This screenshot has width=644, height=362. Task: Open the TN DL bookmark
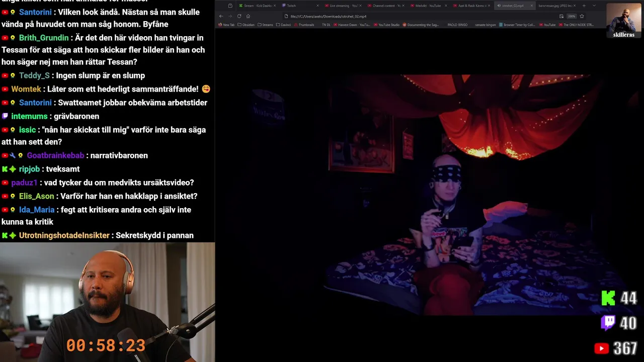coord(326,25)
